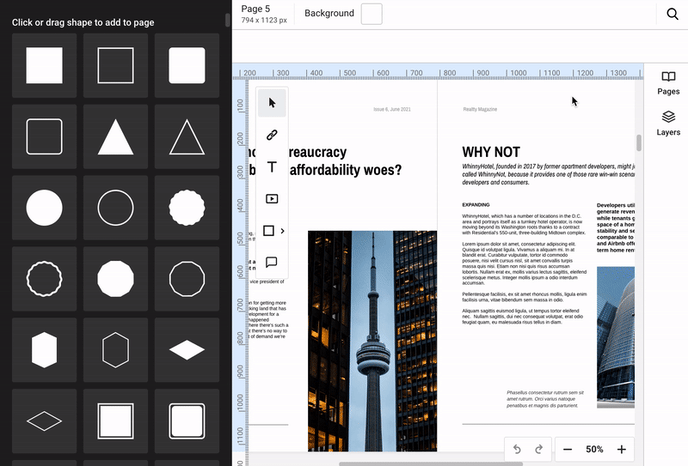Click the 50% zoom level value
The height and width of the screenshot is (466, 688).
[x=594, y=449]
